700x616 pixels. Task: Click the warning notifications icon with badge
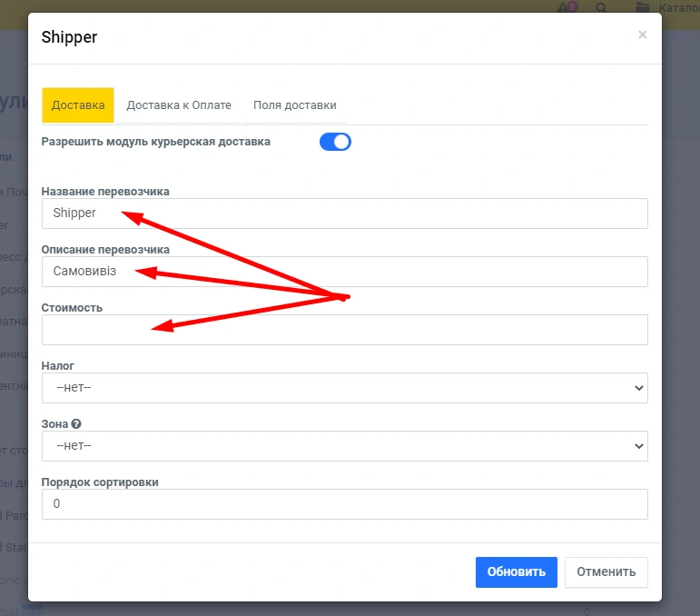(x=567, y=7)
